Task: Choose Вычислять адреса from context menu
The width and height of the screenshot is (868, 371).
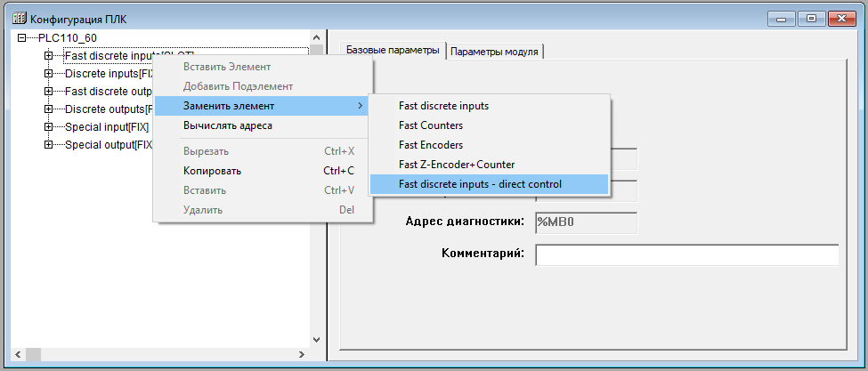Action: click(227, 125)
